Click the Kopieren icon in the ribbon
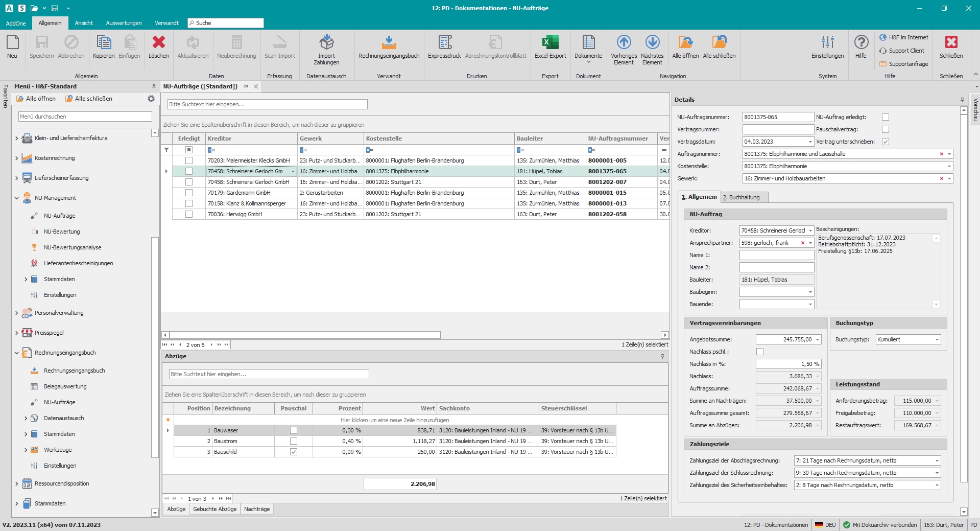The height and width of the screenshot is (531, 980). point(104,43)
